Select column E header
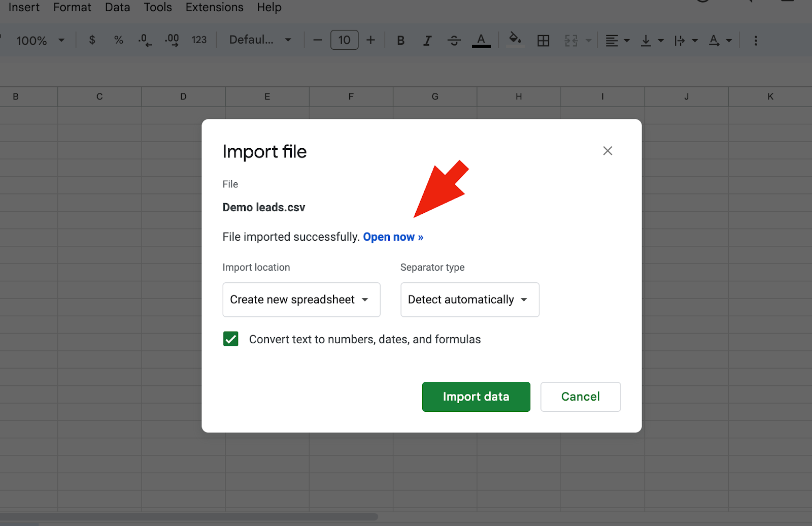Viewport: 812px width, 526px height. [x=267, y=96]
